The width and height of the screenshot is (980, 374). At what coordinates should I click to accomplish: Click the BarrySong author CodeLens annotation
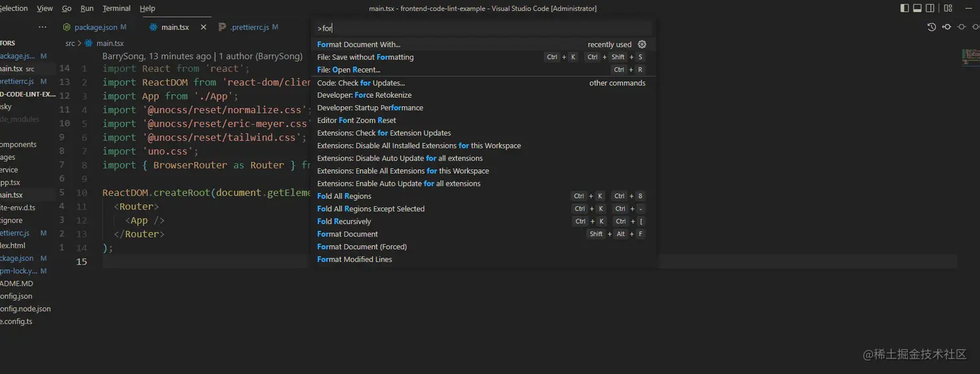click(x=202, y=56)
